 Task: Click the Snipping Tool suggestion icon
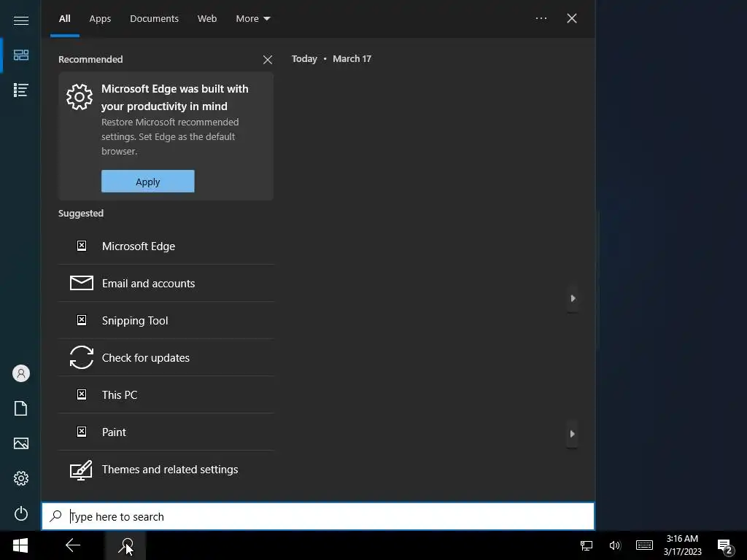coord(82,320)
